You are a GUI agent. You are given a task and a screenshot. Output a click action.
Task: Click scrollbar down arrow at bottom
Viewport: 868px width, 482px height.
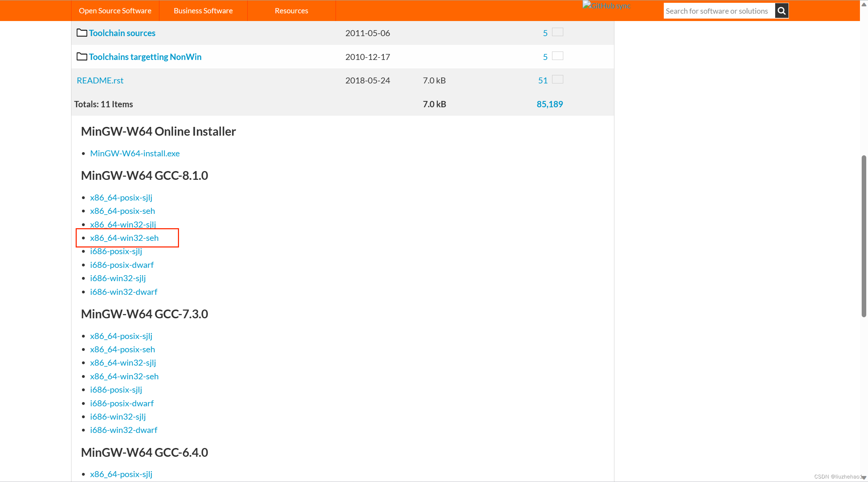[x=864, y=477]
